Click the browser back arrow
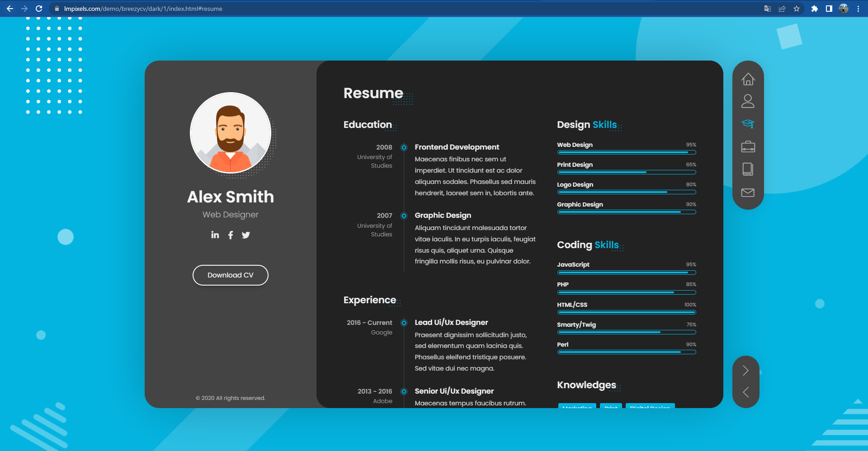Screen dimensions: 868x451 pyautogui.click(x=10, y=9)
